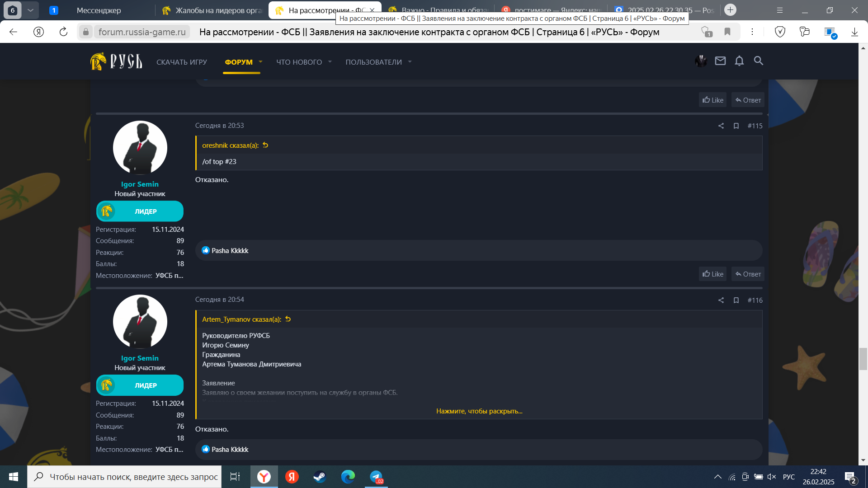868x488 pixels.
Task: Expand the ФОРУМ menu dropdown arrow
Action: (x=260, y=62)
